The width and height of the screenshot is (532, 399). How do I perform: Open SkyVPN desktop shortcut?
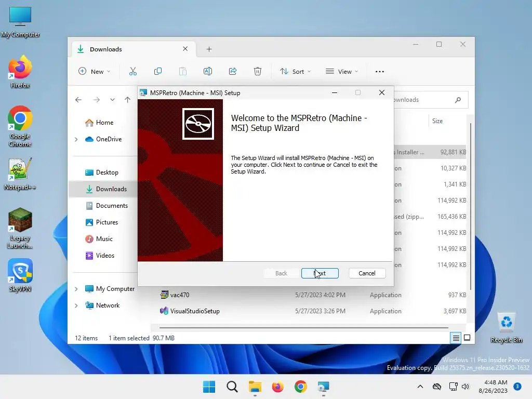tap(20, 275)
